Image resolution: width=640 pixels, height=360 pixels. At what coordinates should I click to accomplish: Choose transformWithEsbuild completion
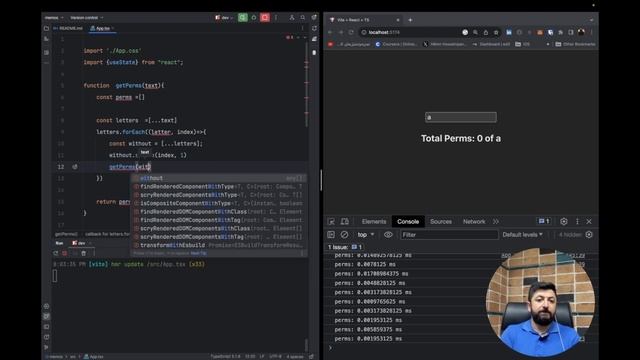click(218, 245)
